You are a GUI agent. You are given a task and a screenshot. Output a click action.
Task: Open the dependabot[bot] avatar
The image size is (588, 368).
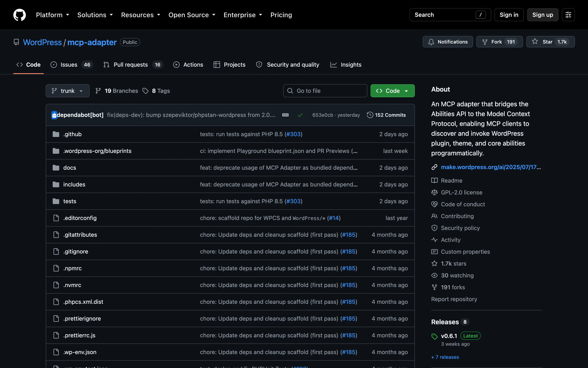[54, 115]
